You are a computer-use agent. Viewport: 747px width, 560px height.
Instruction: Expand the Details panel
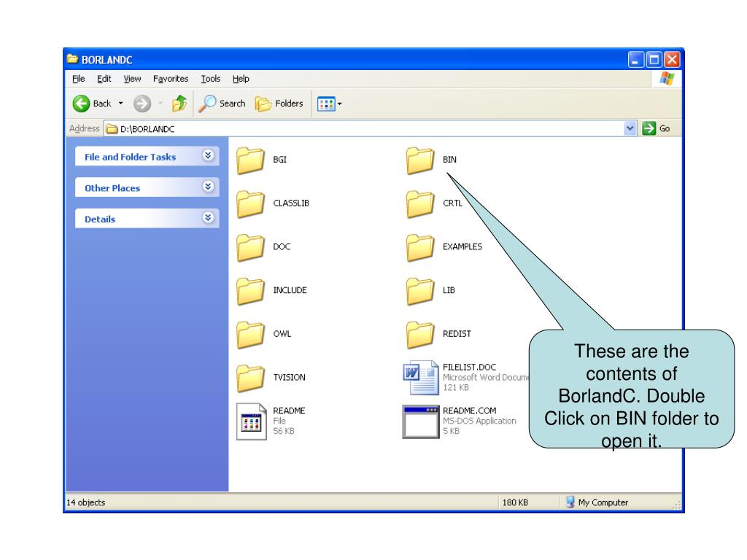click(x=208, y=218)
